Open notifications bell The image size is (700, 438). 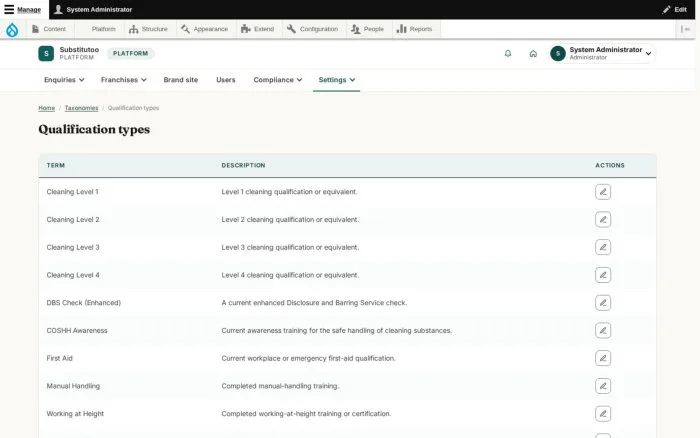[x=508, y=54]
